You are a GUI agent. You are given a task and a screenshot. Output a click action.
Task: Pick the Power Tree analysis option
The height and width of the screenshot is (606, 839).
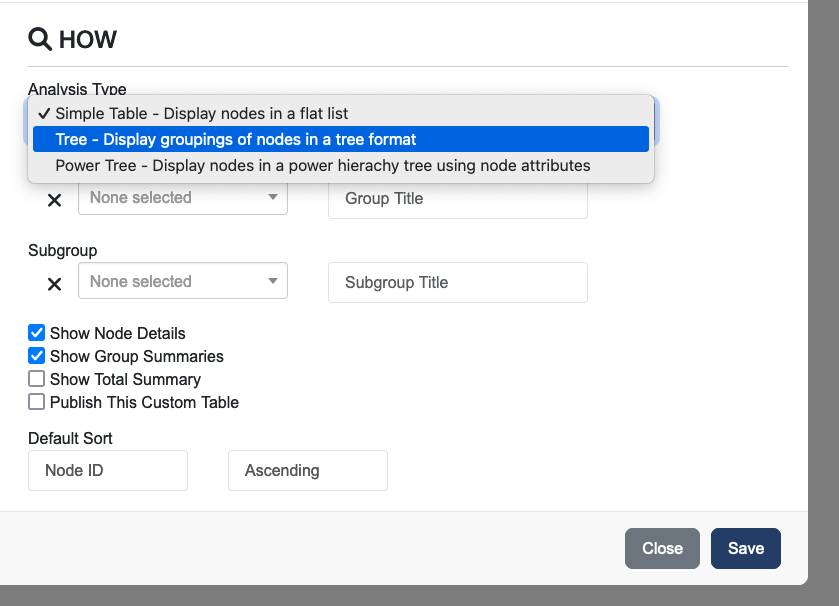[322, 165]
